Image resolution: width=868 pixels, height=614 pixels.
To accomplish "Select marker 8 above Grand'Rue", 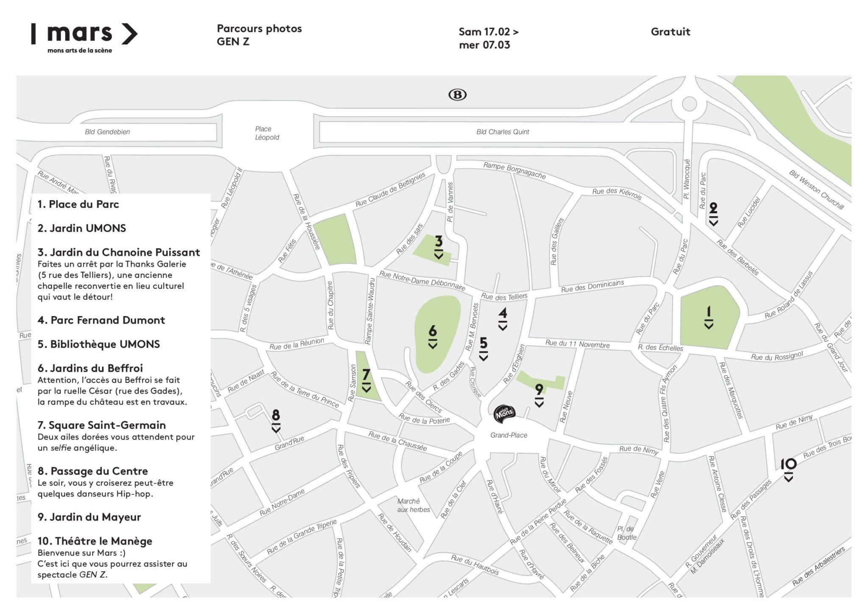I will (276, 420).
